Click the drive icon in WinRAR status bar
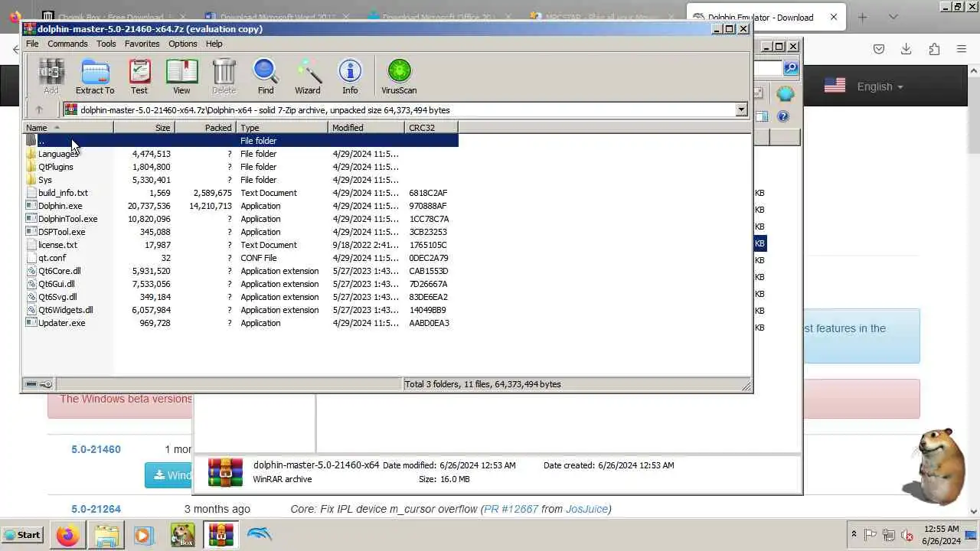The width and height of the screenshot is (980, 551). tap(31, 384)
